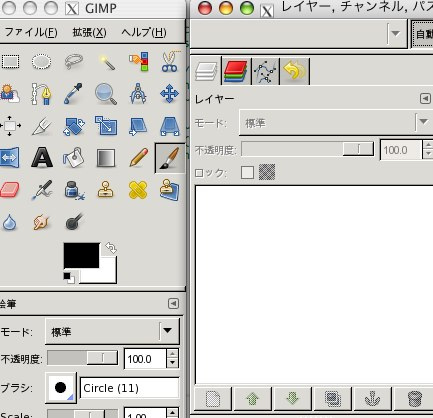This screenshot has height=418, width=433.
Task: Select the Blur/Sharpen droplet tool
Action: [x=9, y=222]
